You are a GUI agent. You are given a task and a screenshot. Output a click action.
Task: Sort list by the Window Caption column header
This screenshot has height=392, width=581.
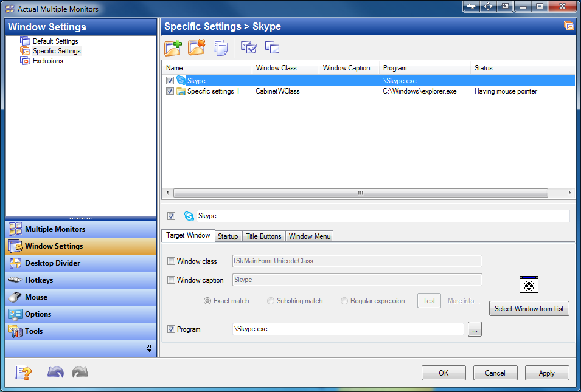(x=349, y=68)
